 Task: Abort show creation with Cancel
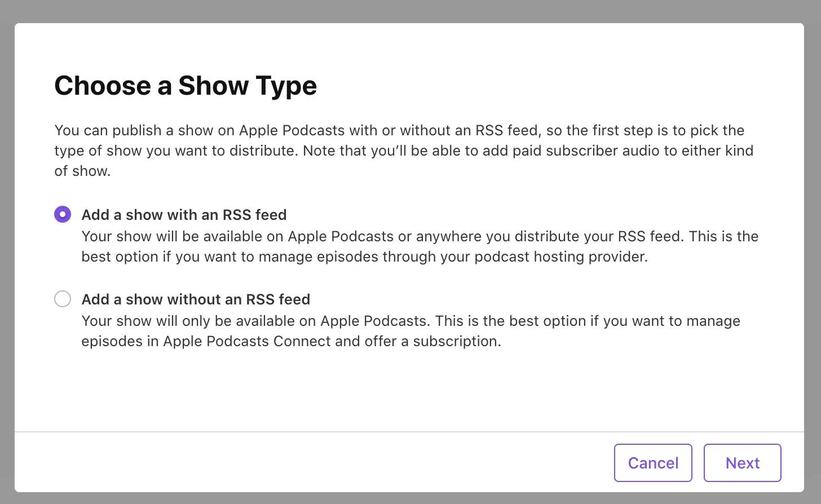point(653,462)
